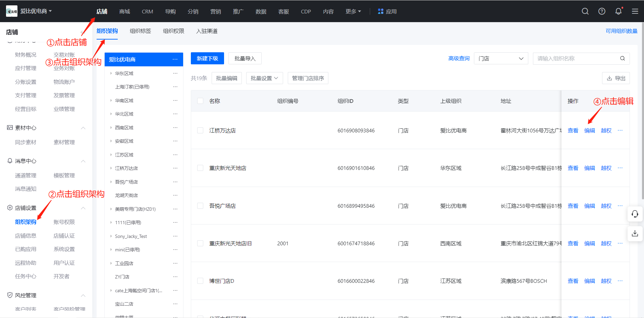Open the more options for 华东区域 tree node
This screenshot has width=644, height=318.
[x=175, y=73]
